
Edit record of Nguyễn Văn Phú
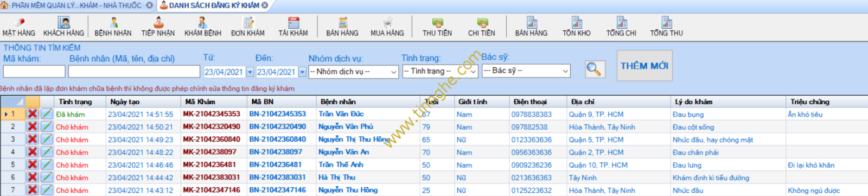(x=47, y=127)
